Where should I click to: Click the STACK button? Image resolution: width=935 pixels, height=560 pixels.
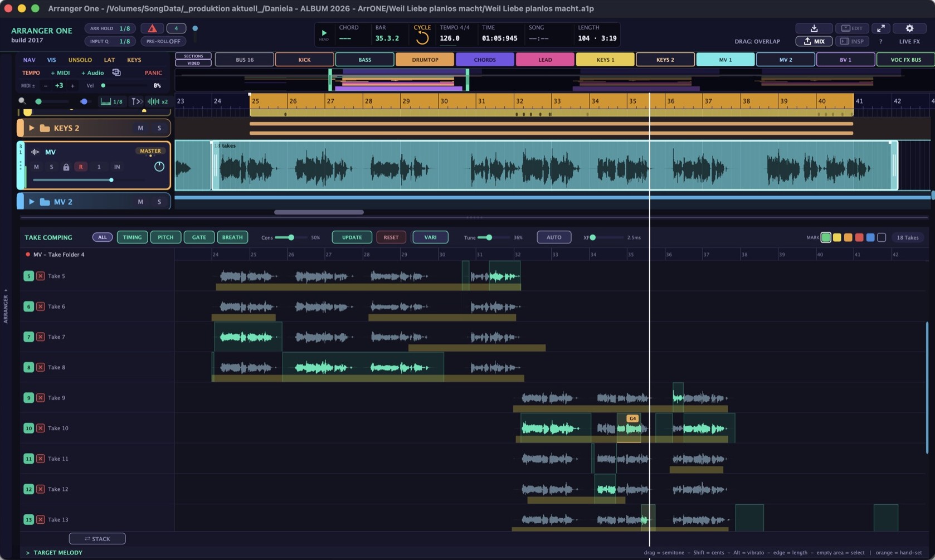pos(98,539)
